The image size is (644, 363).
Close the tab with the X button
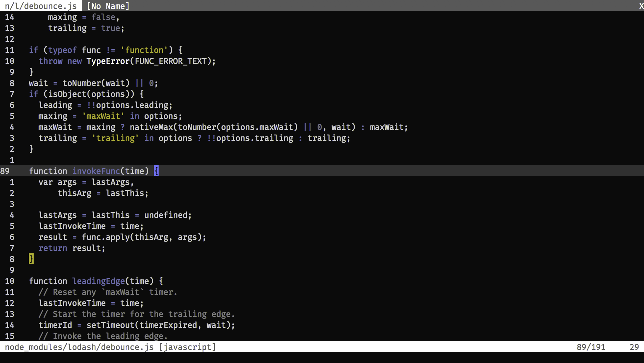(x=641, y=6)
